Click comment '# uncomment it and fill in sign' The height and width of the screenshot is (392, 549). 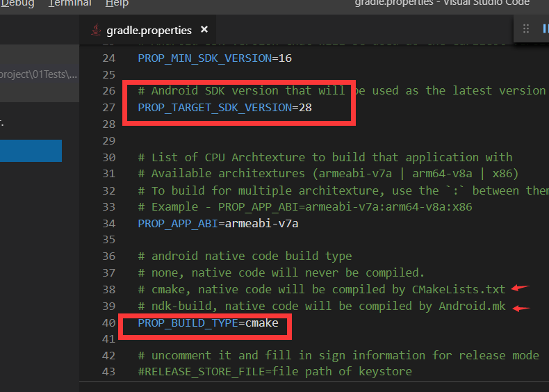pyautogui.click(x=338, y=356)
